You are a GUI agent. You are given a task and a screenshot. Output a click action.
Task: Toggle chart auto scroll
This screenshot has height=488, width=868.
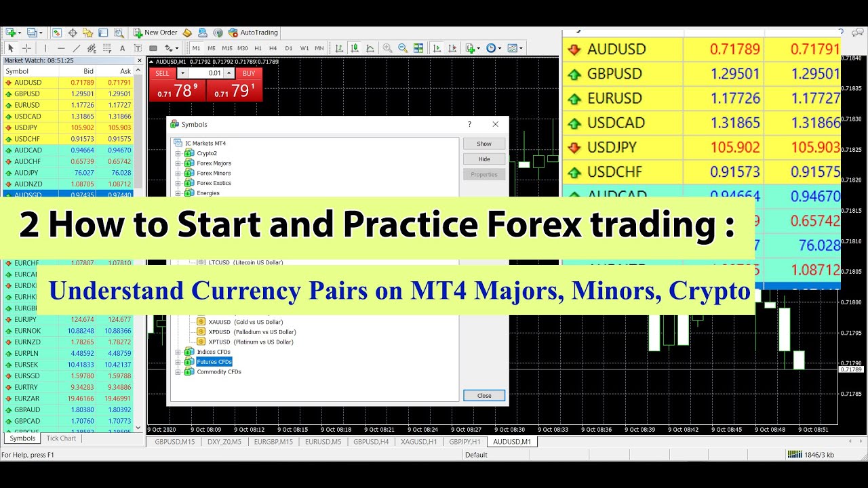click(437, 48)
